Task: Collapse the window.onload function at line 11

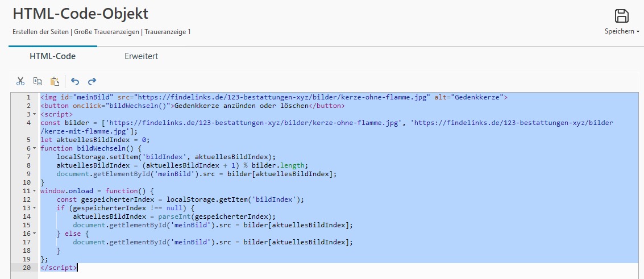Action: (35, 191)
